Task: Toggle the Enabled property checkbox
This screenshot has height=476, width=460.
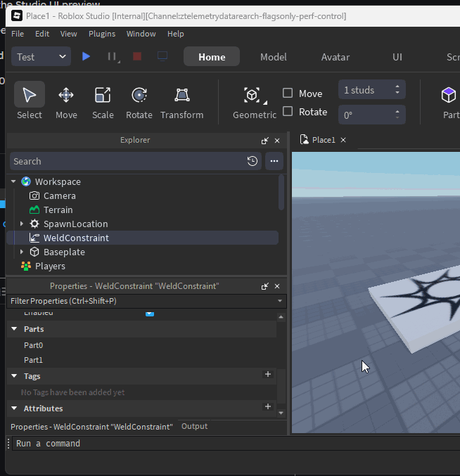Action: (150, 313)
